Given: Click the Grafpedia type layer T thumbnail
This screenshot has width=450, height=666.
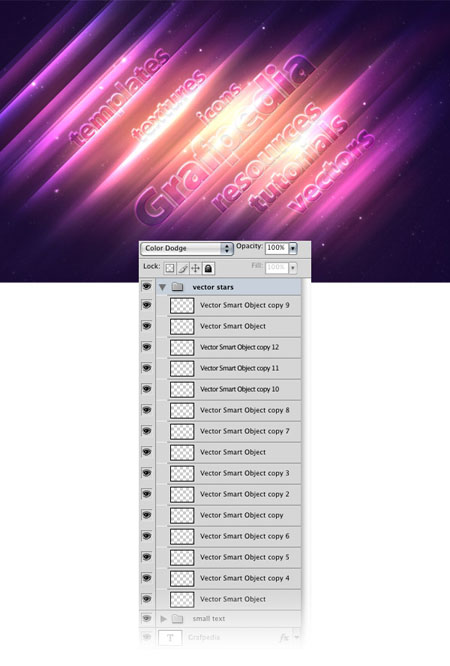Looking at the screenshot, I should tap(170, 638).
